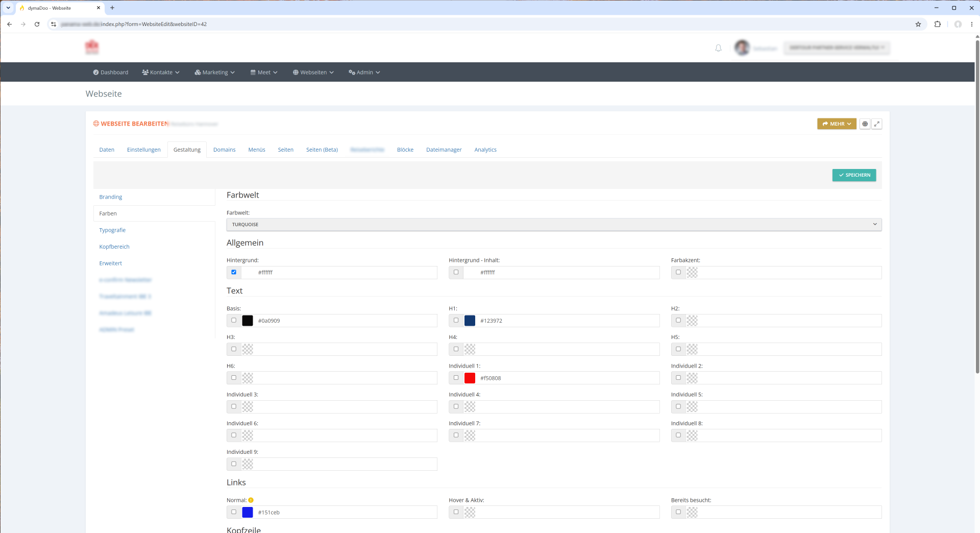Tick the Links Normal checkbox
Screen dimensions: 980x533
pyautogui.click(x=234, y=512)
